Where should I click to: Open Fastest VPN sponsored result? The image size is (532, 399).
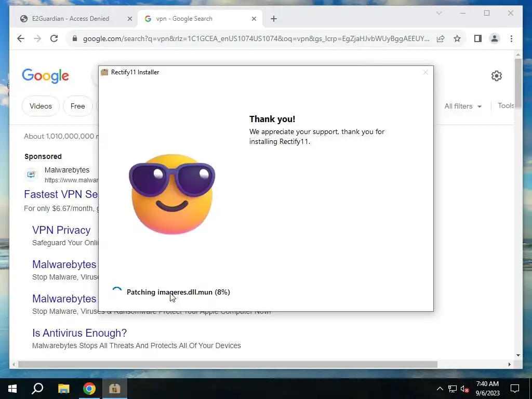[x=61, y=194]
